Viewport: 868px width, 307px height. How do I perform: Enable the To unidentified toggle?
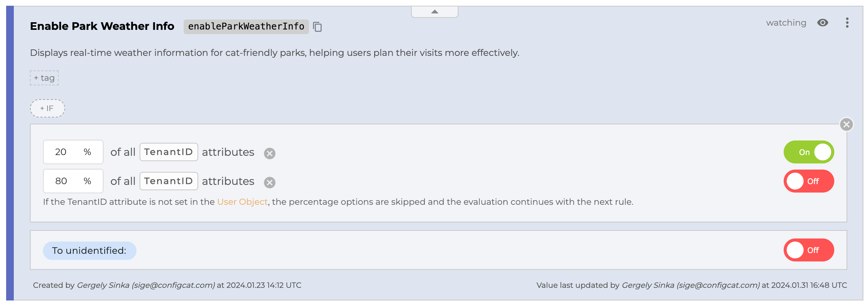click(808, 250)
